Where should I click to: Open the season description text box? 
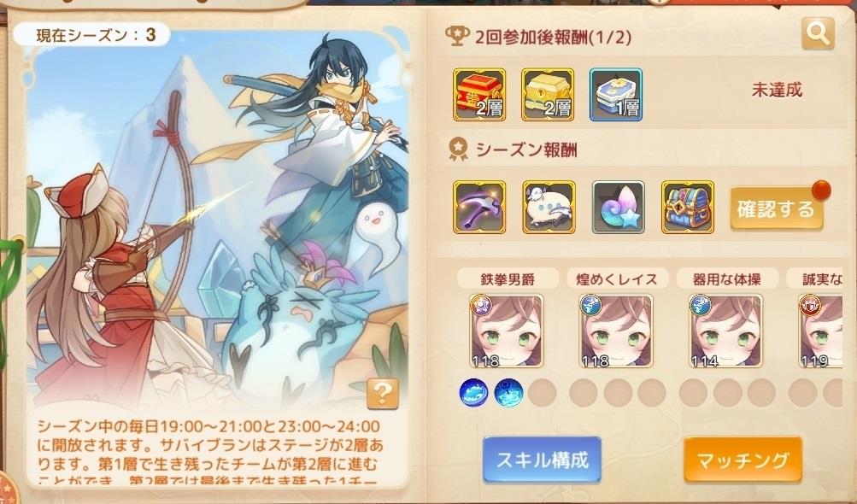(x=217, y=452)
